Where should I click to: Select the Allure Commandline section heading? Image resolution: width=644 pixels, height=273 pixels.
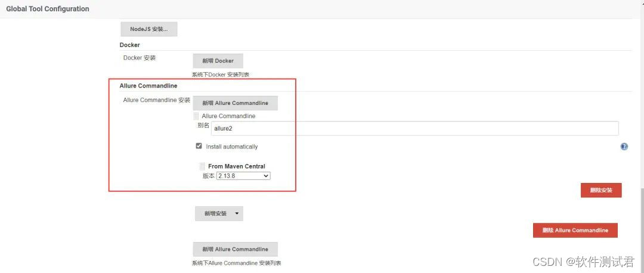(x=148, y=86)
